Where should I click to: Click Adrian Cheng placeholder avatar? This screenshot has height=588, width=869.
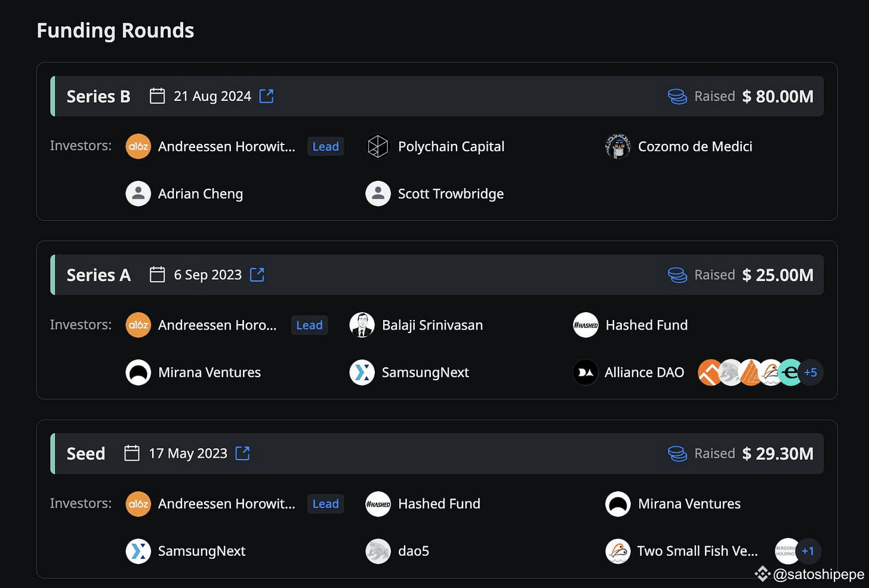tap(138, 193)
